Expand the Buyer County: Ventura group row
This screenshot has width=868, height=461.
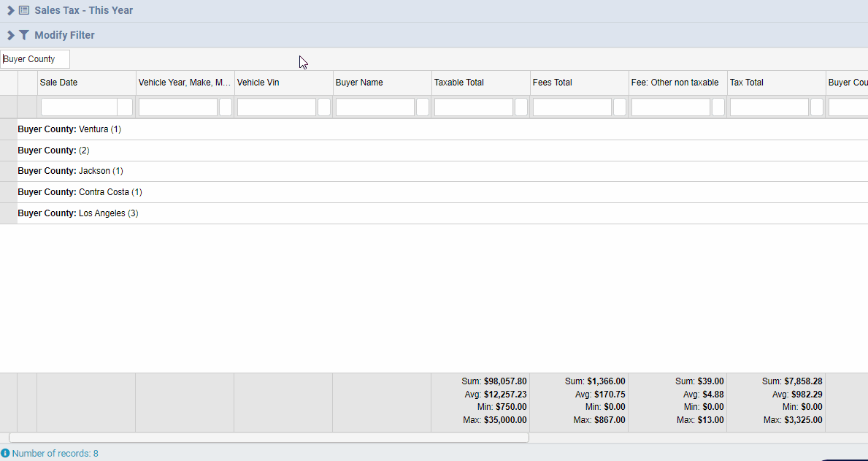(x=69, y=129)
